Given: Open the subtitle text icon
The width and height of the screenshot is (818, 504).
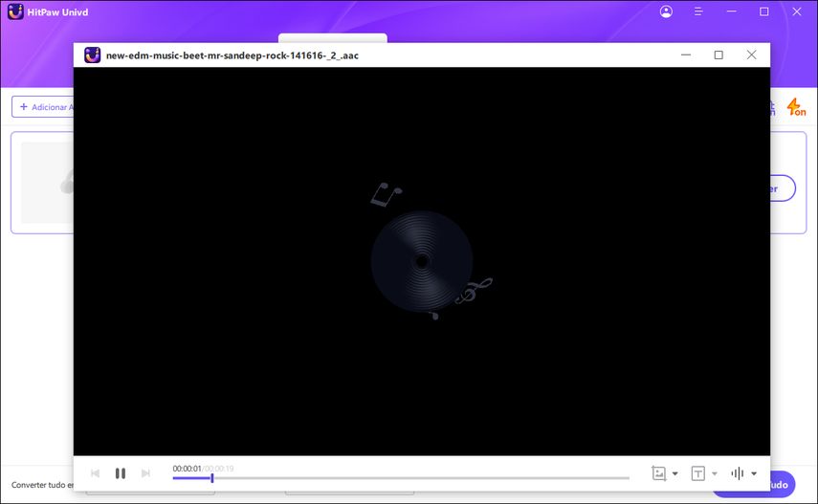Looking at the screenshot, I should (698, 473).
